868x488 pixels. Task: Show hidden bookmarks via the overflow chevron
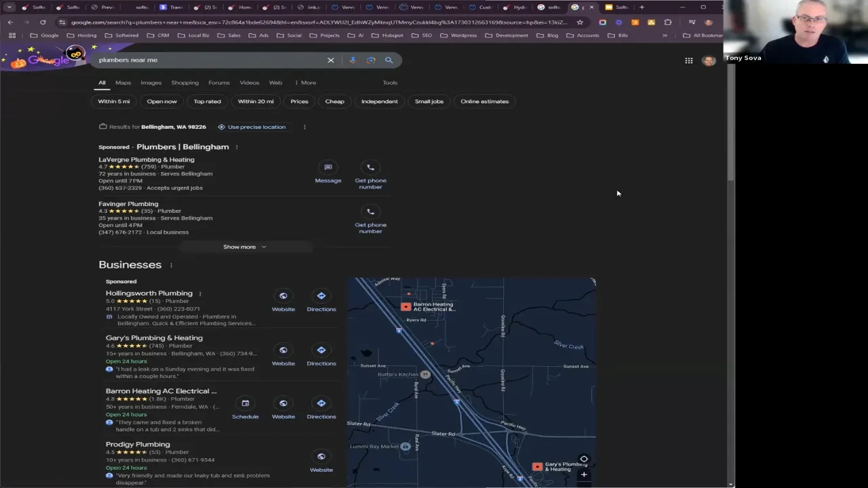click(x=665, y=35)
